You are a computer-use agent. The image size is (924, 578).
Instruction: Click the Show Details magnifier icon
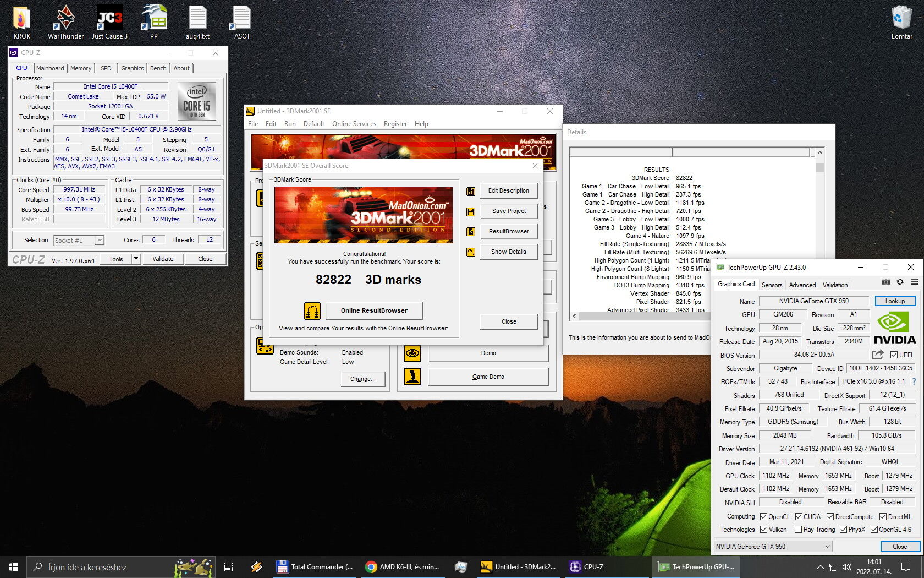tap(471, 252)
